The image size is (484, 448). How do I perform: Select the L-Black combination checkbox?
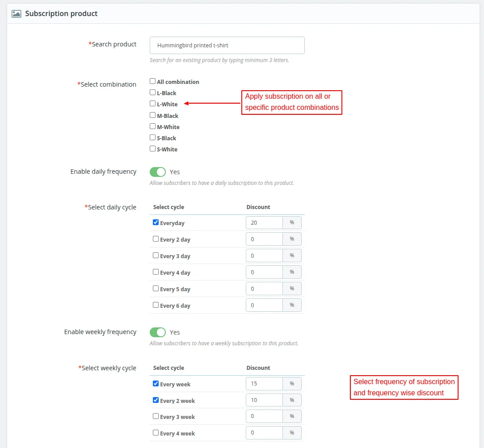coord(153,92)
